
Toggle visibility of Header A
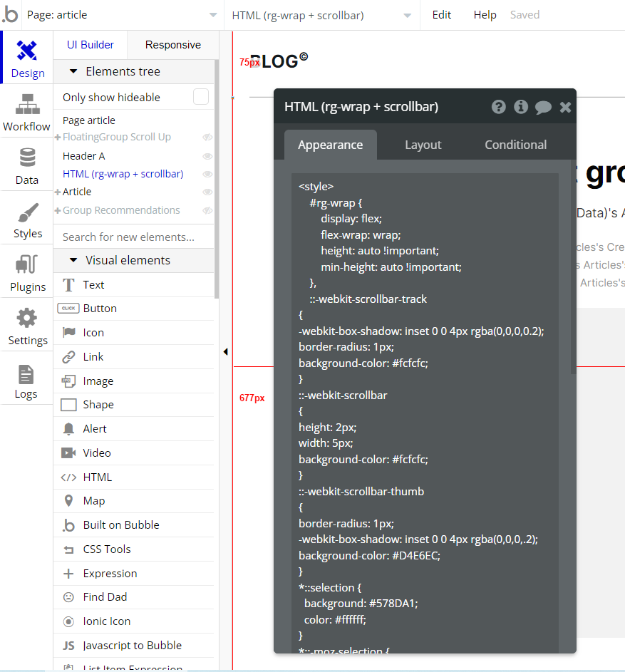pyautogui.click(x=207, y=157)
